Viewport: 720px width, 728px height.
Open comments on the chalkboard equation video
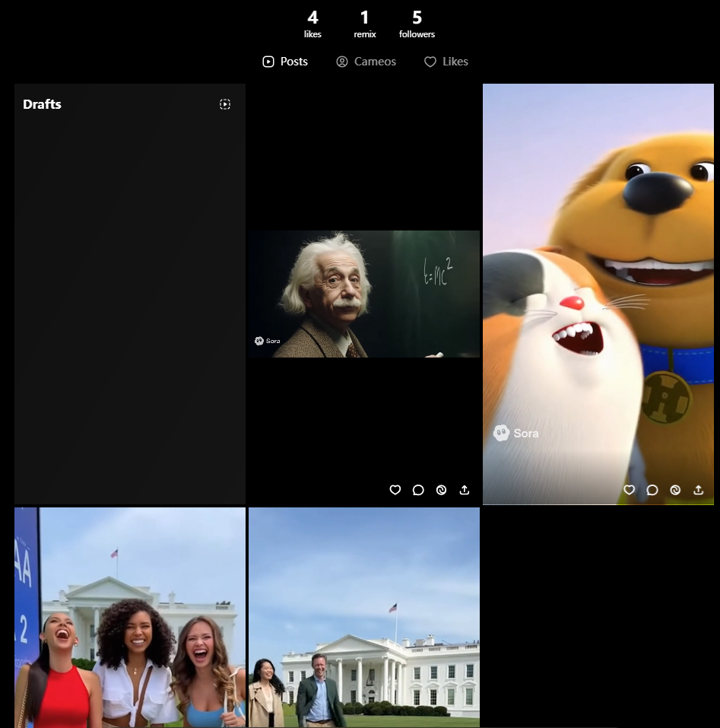(x=418, y=490)
